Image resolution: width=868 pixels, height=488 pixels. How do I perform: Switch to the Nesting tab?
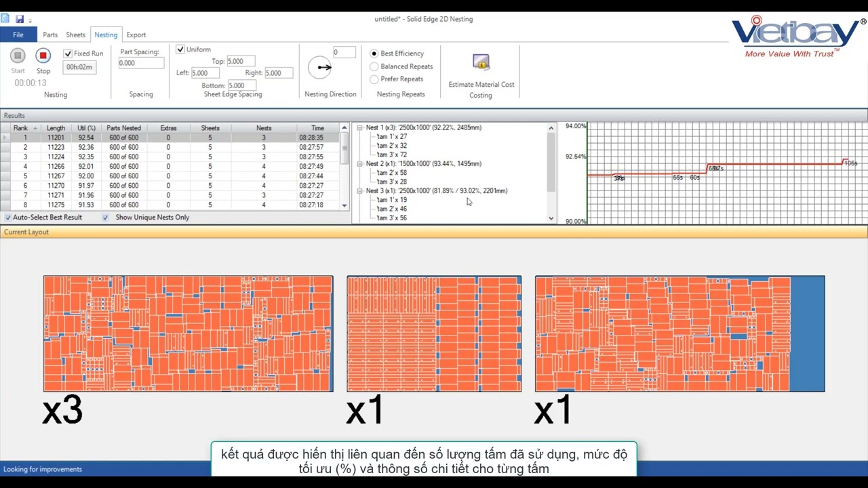[106, 35]
